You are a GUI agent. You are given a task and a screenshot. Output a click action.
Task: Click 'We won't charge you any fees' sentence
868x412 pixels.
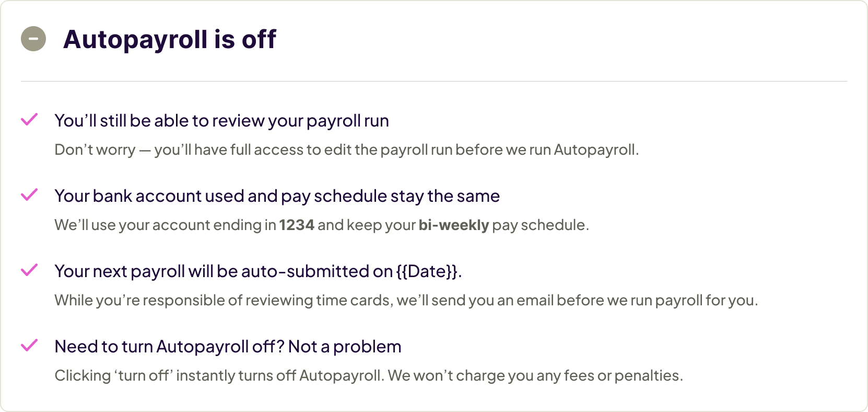click(x=535, y=376)
